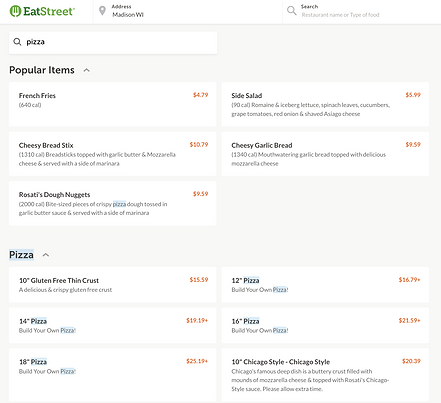Collapse the Popular Items section
Screen dimensions: 441x403
pyautogui.click(x=87, y=70)
